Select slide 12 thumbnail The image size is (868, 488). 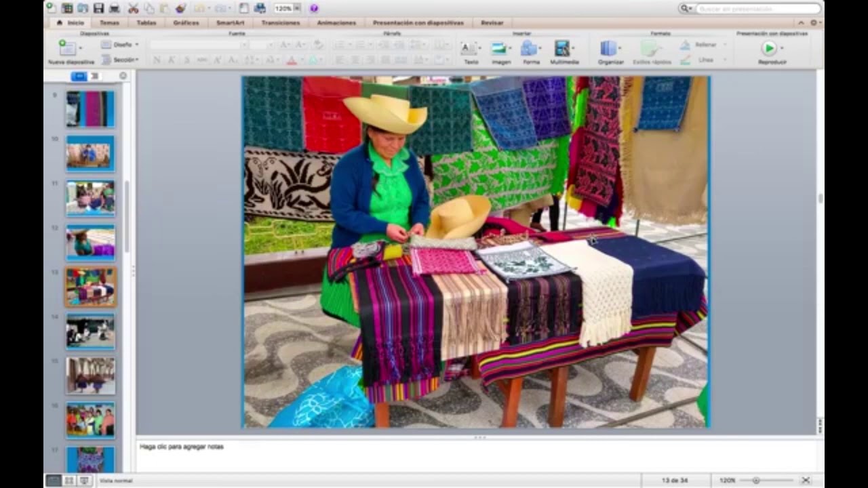pyautogui.click(x=90, y=243)
